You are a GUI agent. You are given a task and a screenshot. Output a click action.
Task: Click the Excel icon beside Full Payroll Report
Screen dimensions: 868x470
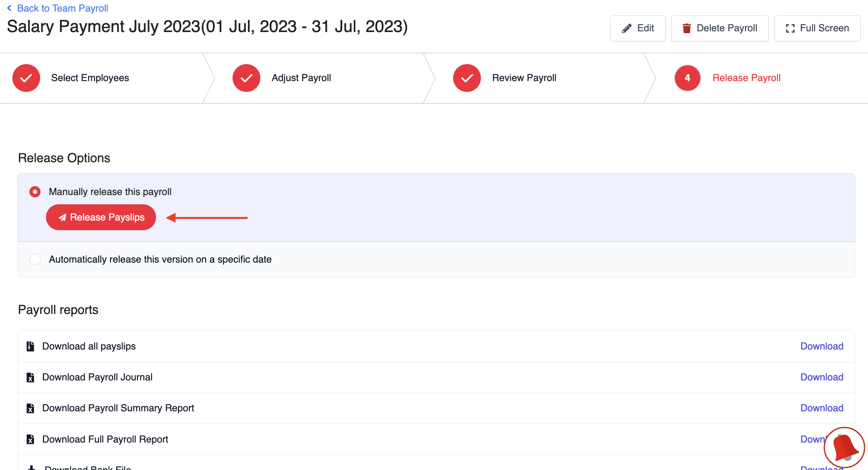point(30,439)
